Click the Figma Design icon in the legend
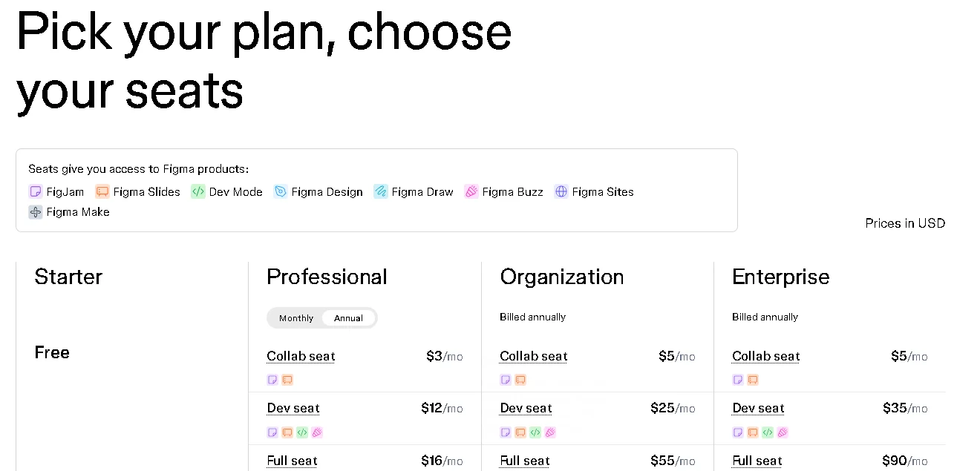Image resolution: width=980 pixels, height=471 pixels. [x=281, y=191]
